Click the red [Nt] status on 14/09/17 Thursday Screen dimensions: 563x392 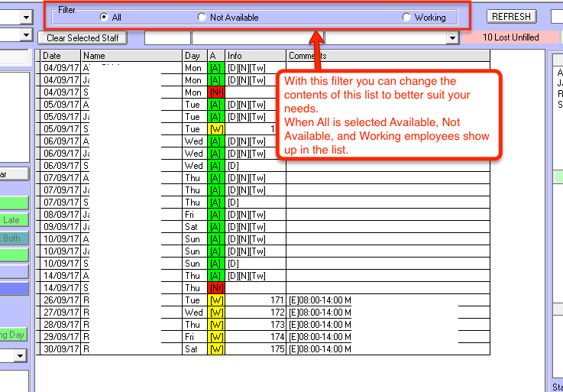215,288
